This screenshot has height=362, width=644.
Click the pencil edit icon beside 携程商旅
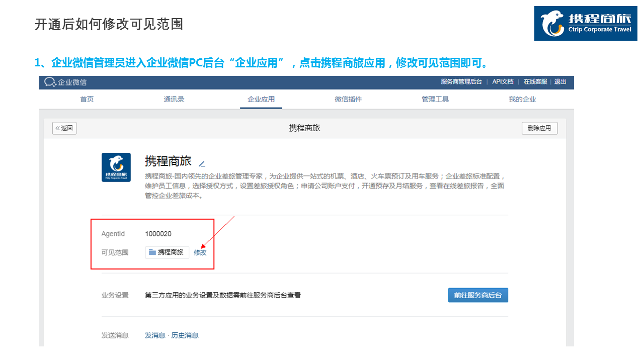pyautogui.click(x=202, y=163)
